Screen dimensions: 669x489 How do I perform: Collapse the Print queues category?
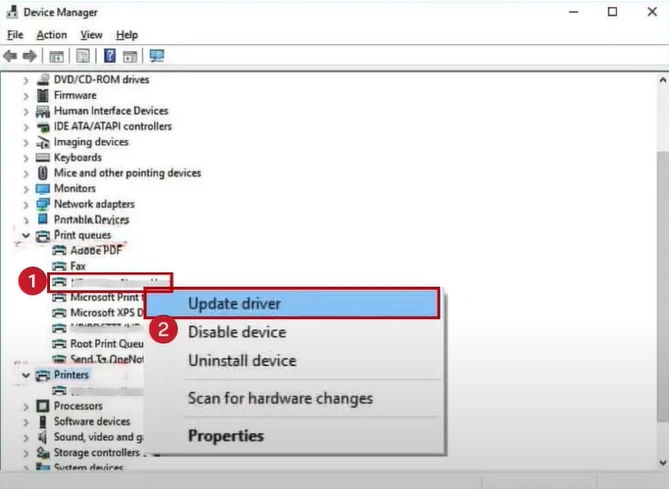pyautogui.click(x=27, y=235)
